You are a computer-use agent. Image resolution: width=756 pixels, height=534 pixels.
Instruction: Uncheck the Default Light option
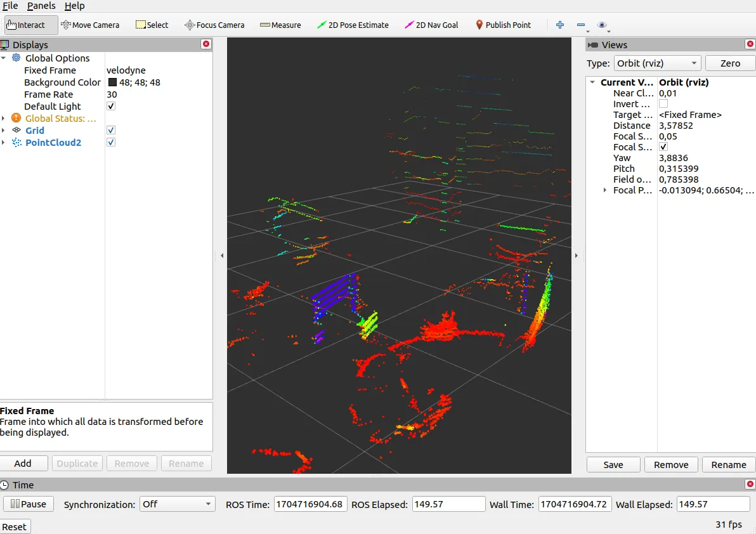[x=111, y=107]
